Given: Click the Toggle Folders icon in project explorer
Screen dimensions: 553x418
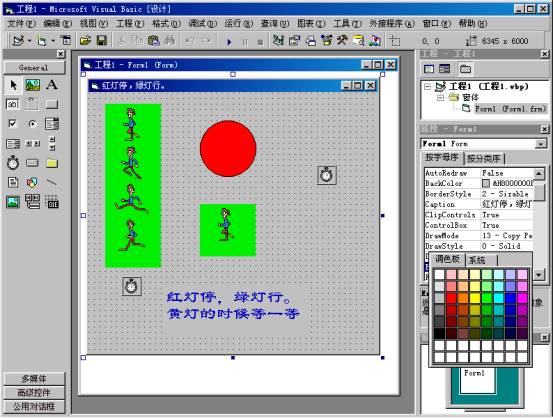Looking at the screenshot, I should [x=465, y=68].
